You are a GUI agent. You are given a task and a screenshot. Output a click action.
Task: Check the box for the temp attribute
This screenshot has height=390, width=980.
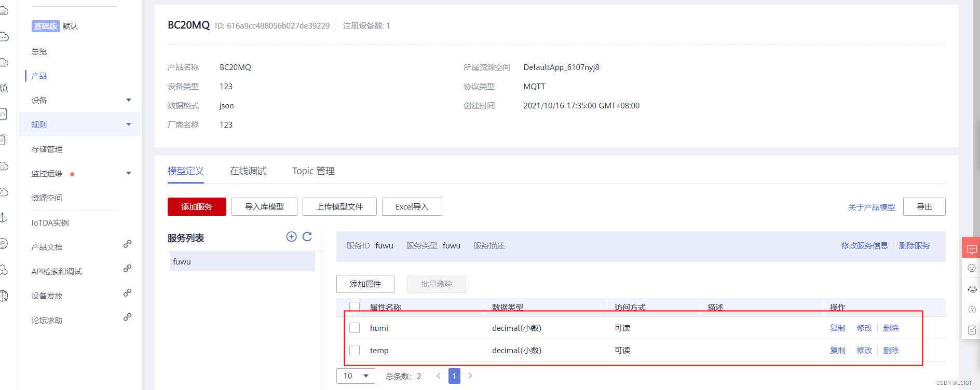(355, 350)
